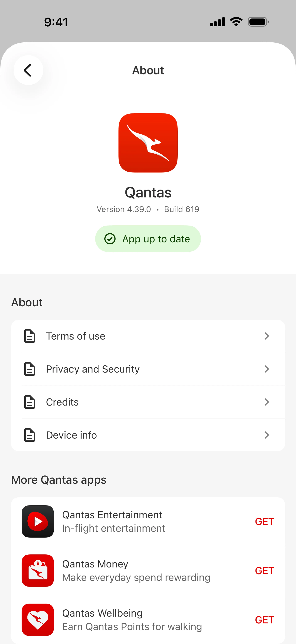Viewport: 296px width, 644px height.
Task: Get the Qantas Entertainment app
Action: 264,521
